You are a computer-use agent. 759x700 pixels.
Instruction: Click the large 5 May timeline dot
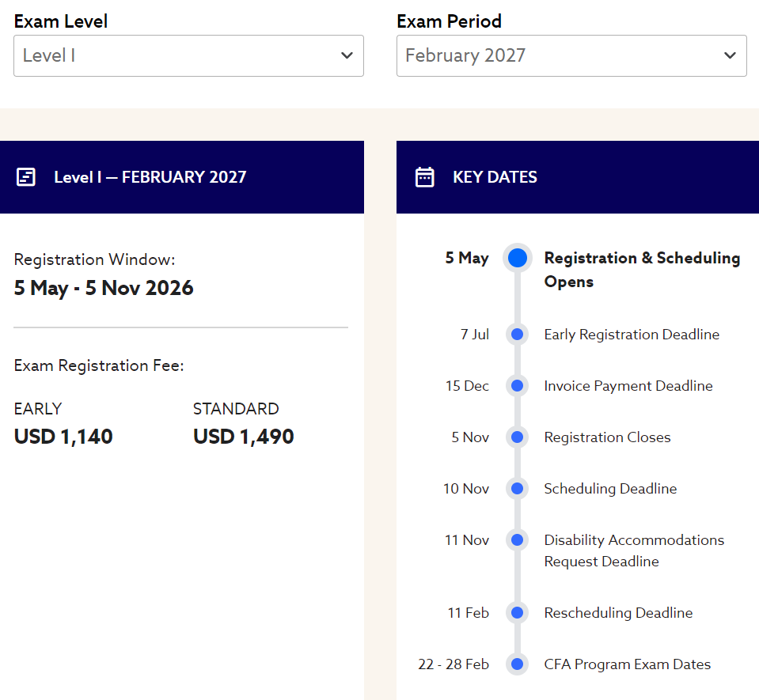(x=518, y=258)
